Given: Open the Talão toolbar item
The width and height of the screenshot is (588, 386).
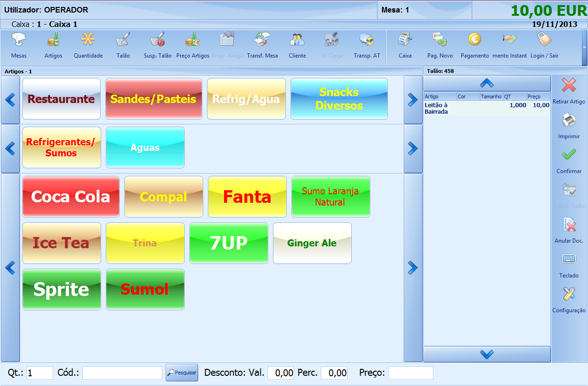Looking at the screenshot, I should [123, 45].
